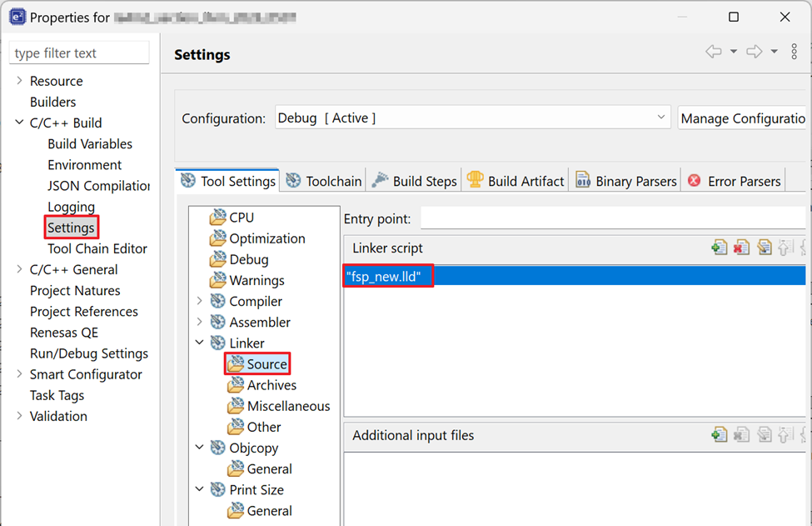Viewport: 812px width, 526px height.
Task: Click the Manage Configurations button
Action: click(x=743, y=118)
